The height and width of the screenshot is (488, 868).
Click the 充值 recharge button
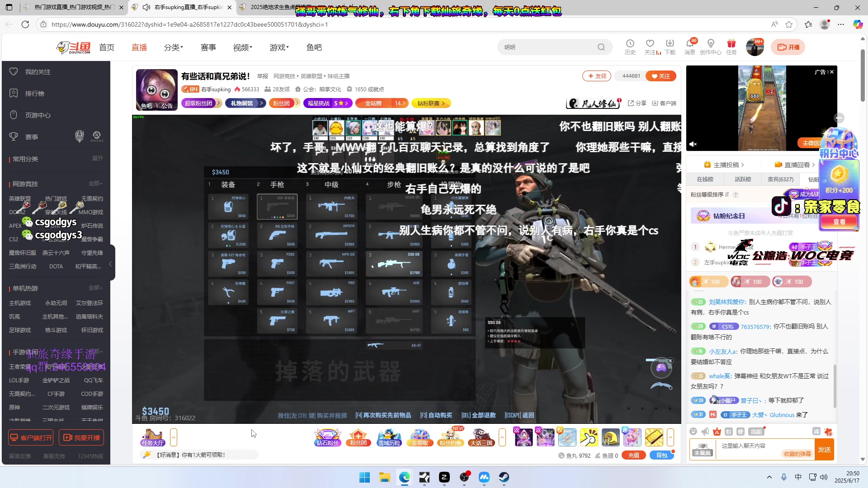pos(634,455)
